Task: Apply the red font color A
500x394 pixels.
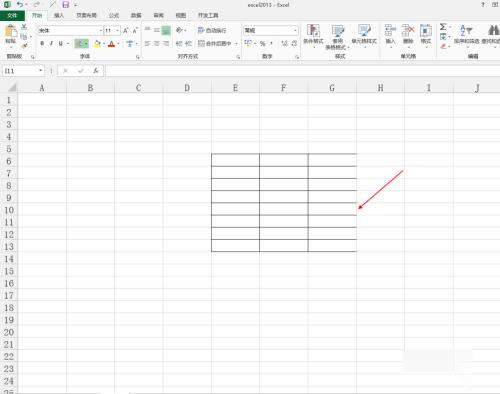Action: pos(111,44)
